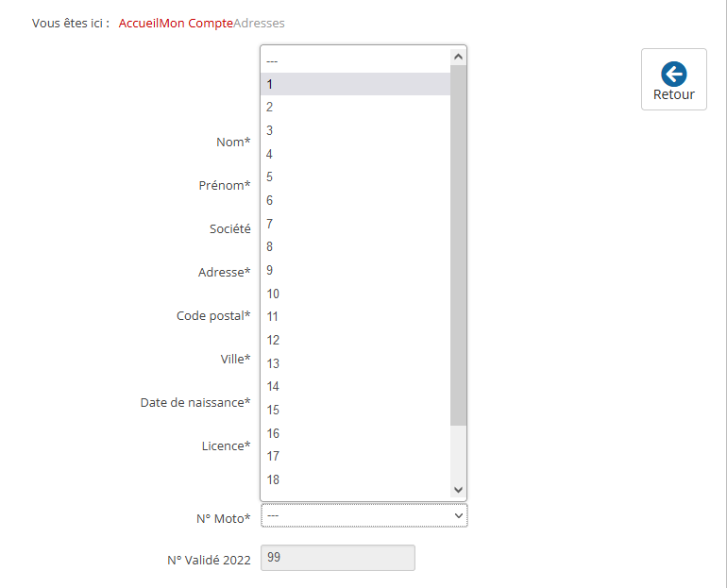Image resolution: width=727 pixels, height=588 pixels.
Task: Pick number 10 from the dropdown list
Action: (355, 294)
